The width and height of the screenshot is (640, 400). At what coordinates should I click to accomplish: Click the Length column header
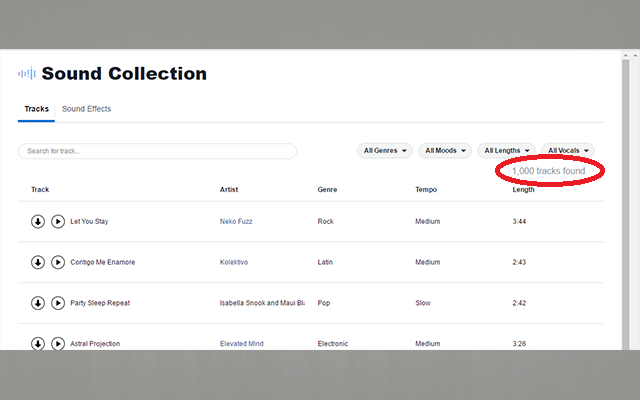[x=523, y=189]
